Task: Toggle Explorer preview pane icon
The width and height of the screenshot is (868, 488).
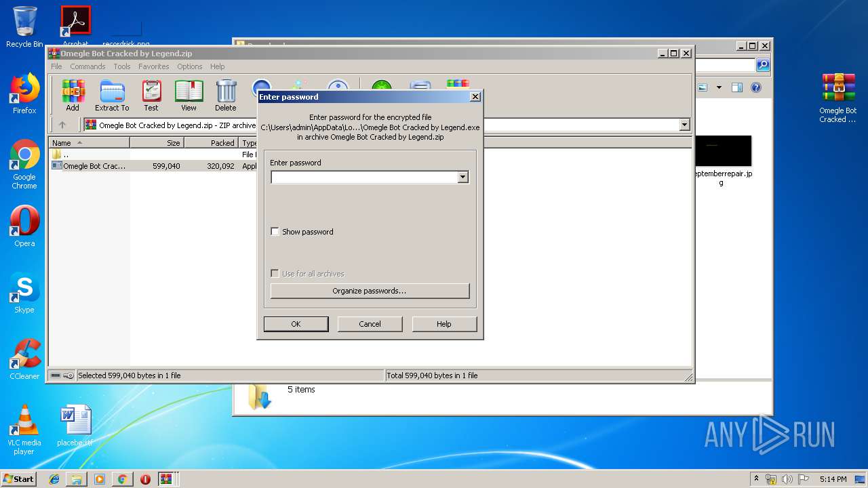Action: click(737, 87)
